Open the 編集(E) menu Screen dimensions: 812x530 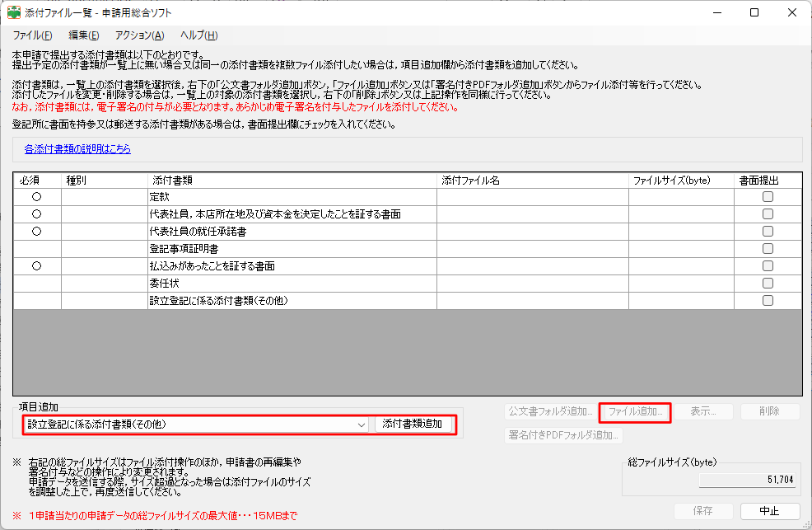[x=84, y=35]
